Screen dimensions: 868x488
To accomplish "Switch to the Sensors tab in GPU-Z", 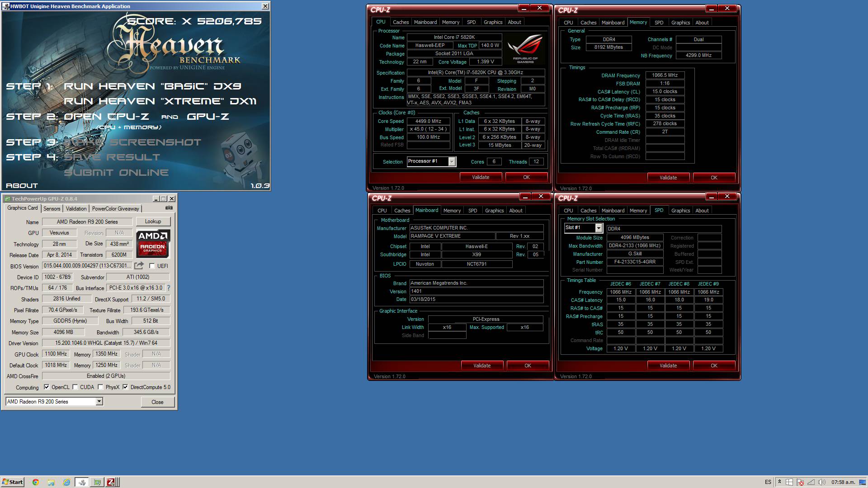I will (52, 209).
